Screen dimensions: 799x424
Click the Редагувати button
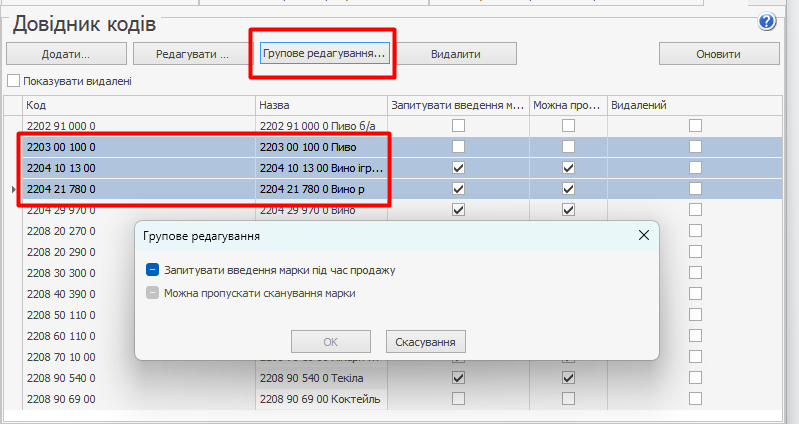(x=189, y=54)
